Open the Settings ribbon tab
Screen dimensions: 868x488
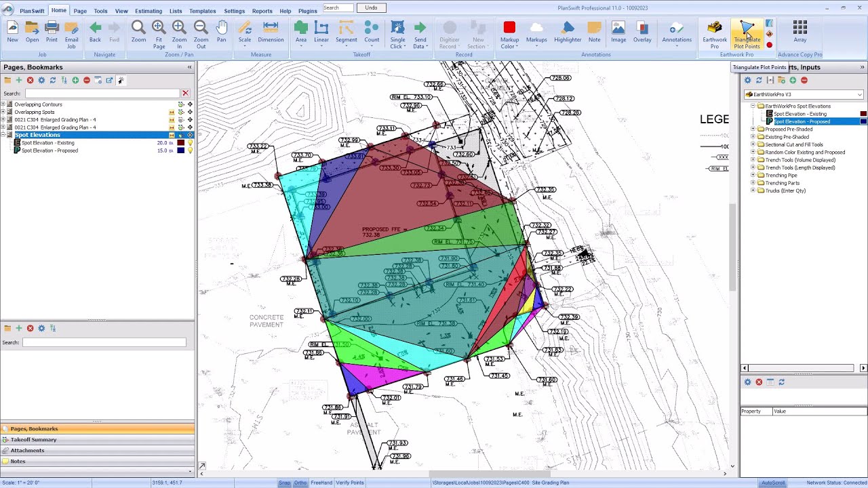(234, 11)
